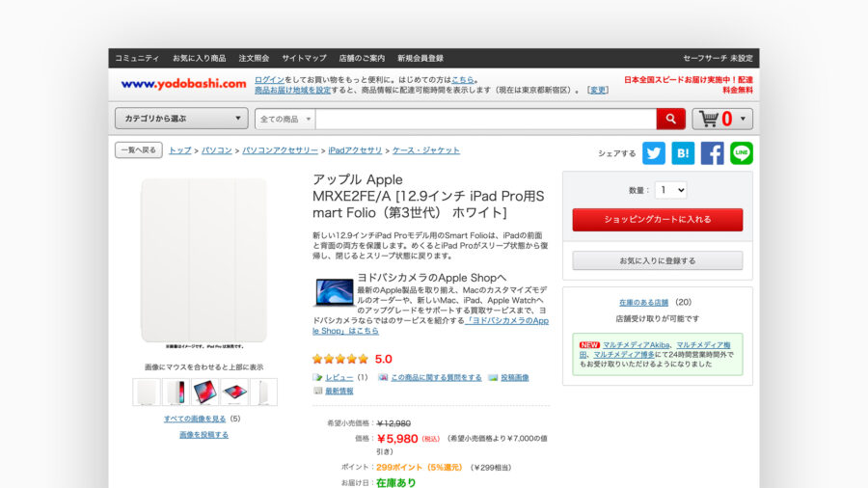Share the product on Twitter

coord(653,153)
